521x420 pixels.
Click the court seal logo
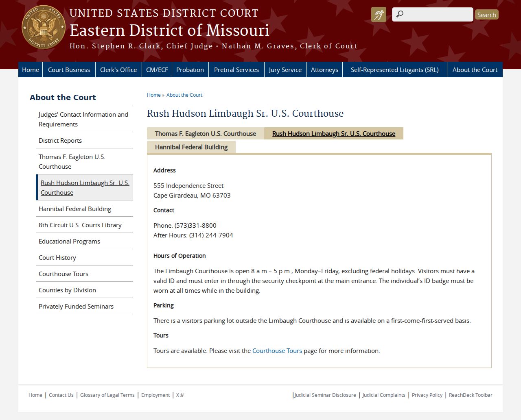coord(43,27)
